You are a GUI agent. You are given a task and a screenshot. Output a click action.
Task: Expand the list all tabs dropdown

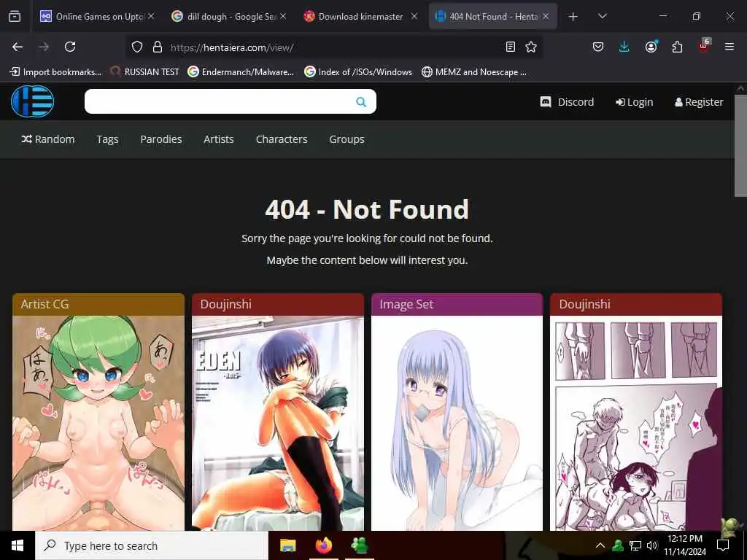click(602, 17)
